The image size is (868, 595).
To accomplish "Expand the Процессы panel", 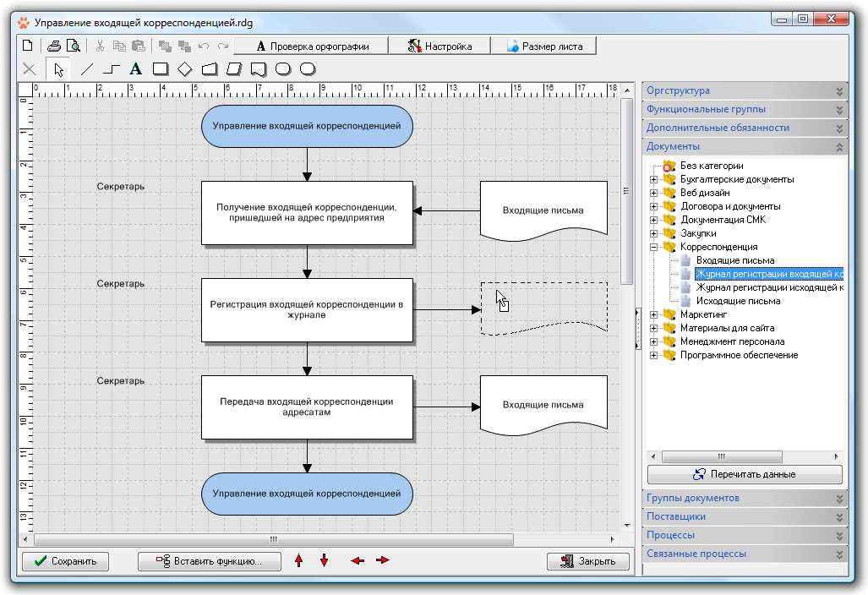I will (745, 535).
